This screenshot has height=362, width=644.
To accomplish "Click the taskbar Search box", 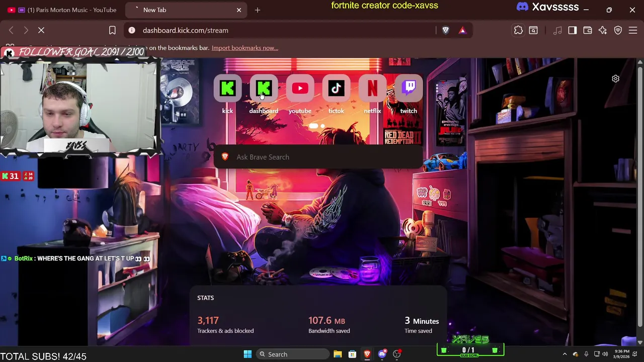I will click(293, 354).
